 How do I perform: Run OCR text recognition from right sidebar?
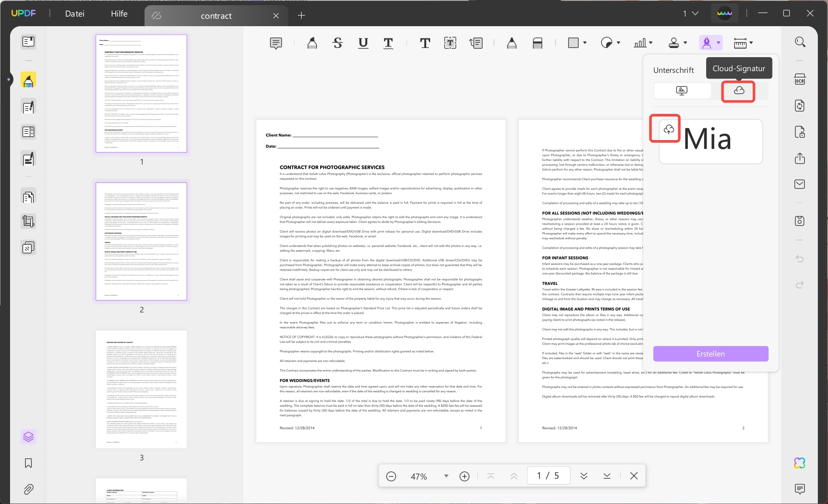tap(800, 80)
